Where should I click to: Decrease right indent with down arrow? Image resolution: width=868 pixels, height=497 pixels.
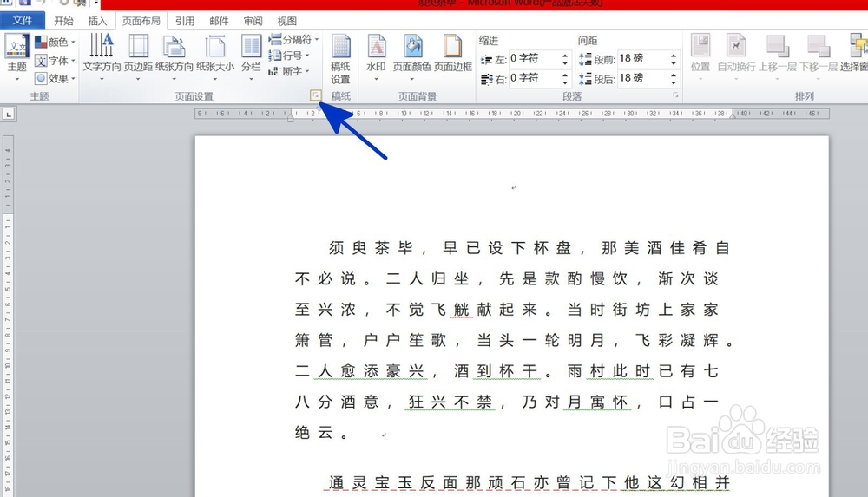565,82
